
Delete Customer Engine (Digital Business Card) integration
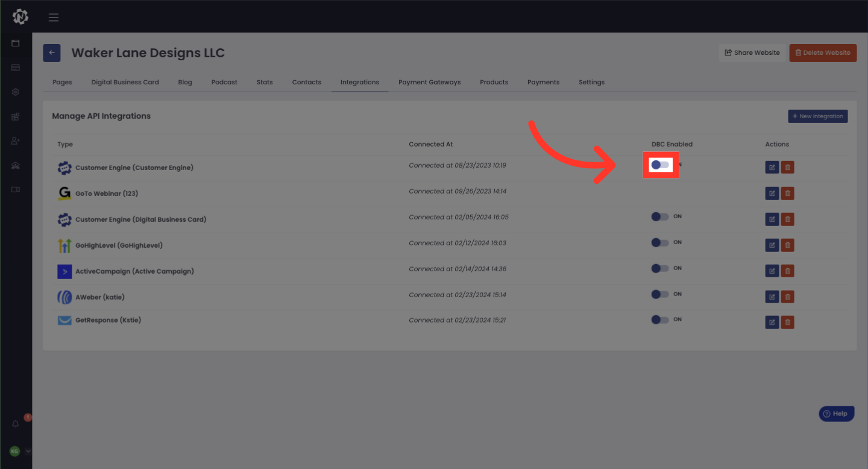point(787,219)
